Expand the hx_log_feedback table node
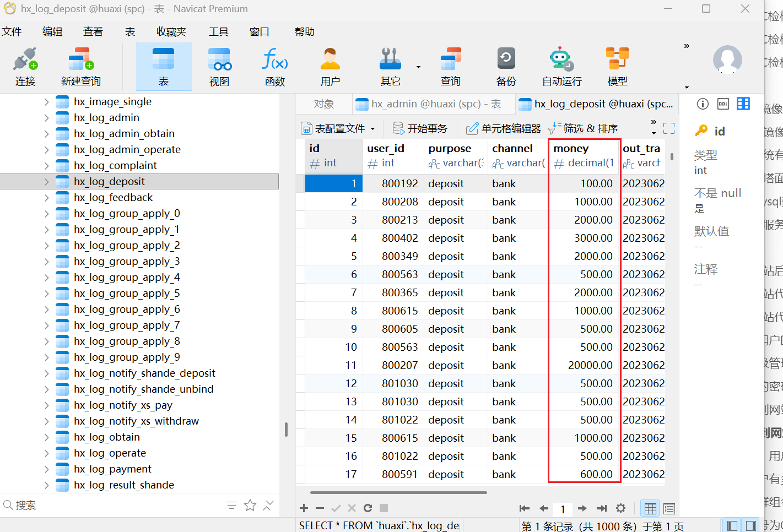This screenshot has height=532, width=783. click(x=46, y=198)
